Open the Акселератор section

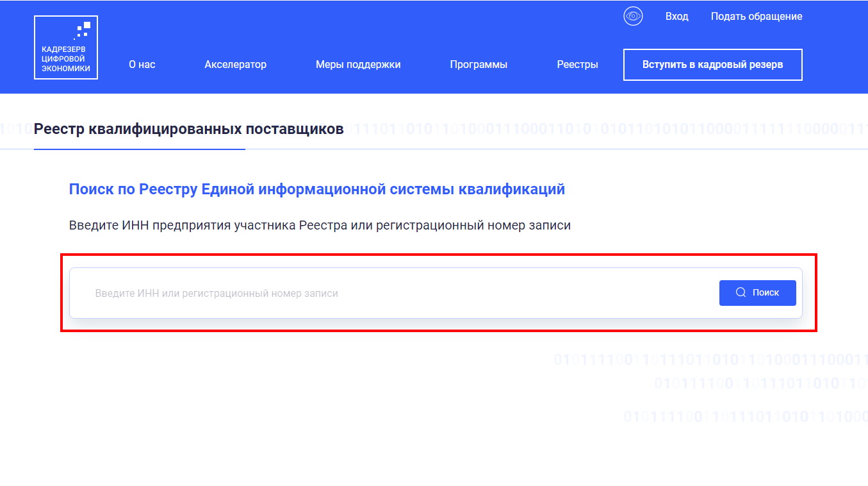coord(235,64)
